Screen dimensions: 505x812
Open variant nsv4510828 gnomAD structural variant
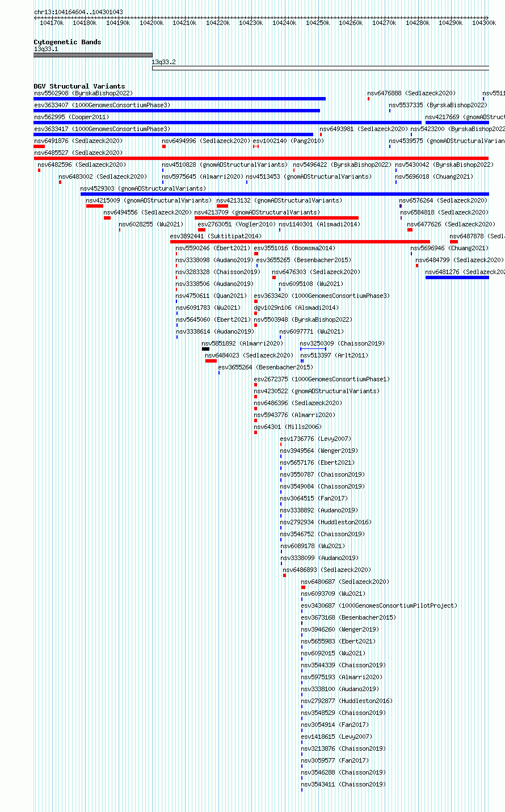click(163, 170)
